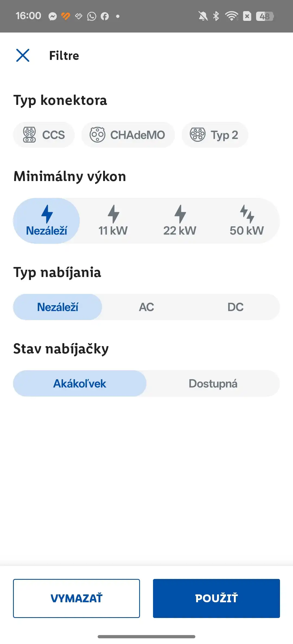Tap the lightning bolt above Nezáleží
Screen dimensions: 293x644
pos(47,214)
